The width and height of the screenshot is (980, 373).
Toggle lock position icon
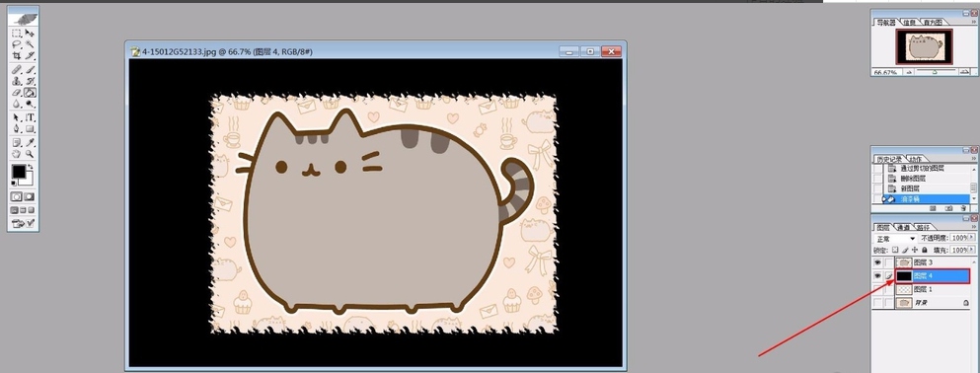pyautogui.click(x=915, y=250)
